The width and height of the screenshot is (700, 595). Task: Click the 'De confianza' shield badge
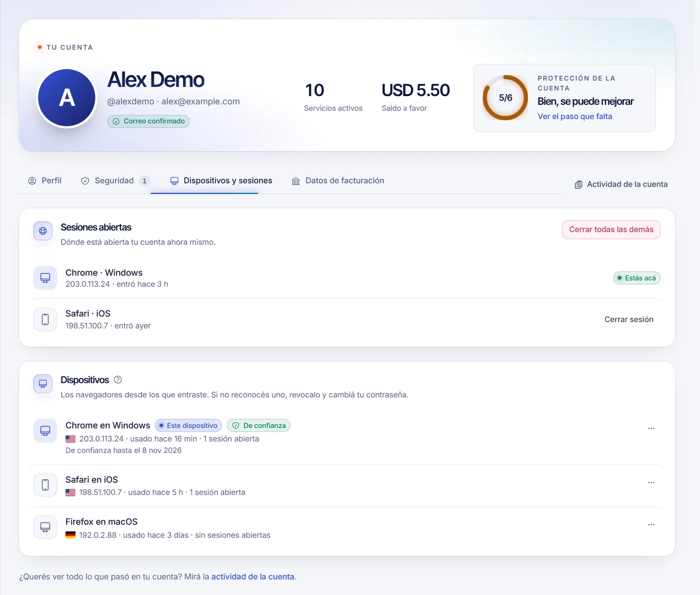click(x=259, y=425)
